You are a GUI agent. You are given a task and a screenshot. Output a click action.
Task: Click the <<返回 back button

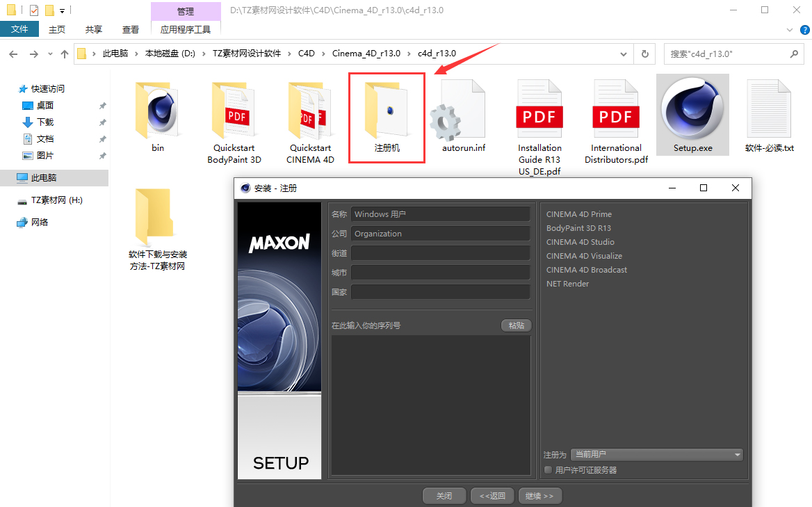coord(492,496)
